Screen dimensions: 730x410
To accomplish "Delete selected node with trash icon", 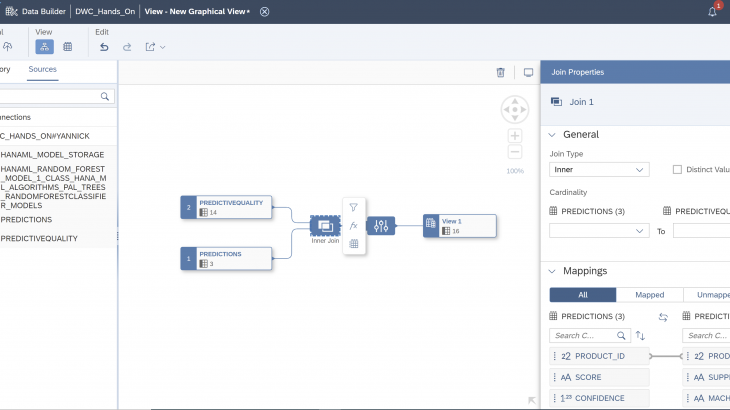I will point(501,72).
